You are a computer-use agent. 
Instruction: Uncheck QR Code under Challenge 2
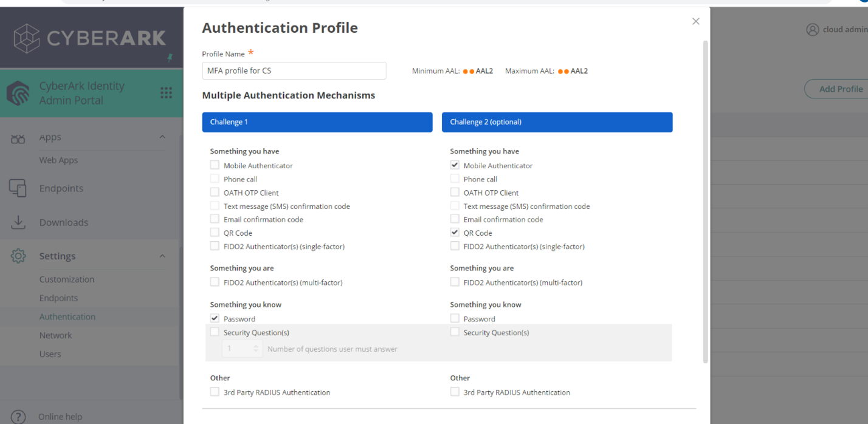[455, 232]
